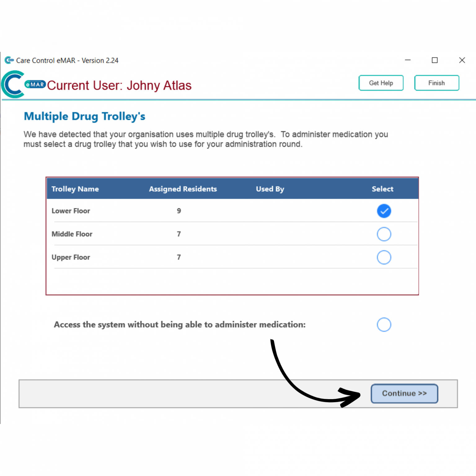
Task: Highlight the Lower Floor row name
Action: pos(71,211)
